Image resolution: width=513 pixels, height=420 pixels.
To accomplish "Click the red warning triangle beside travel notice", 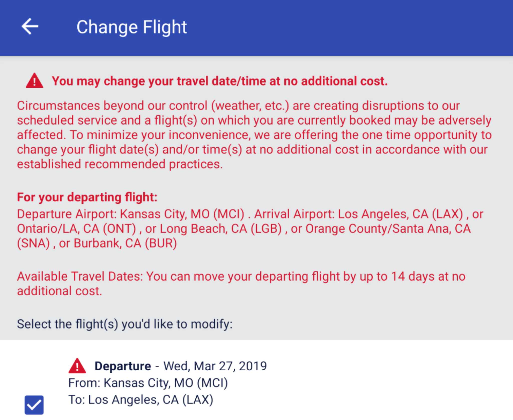I will coord(35,81).
